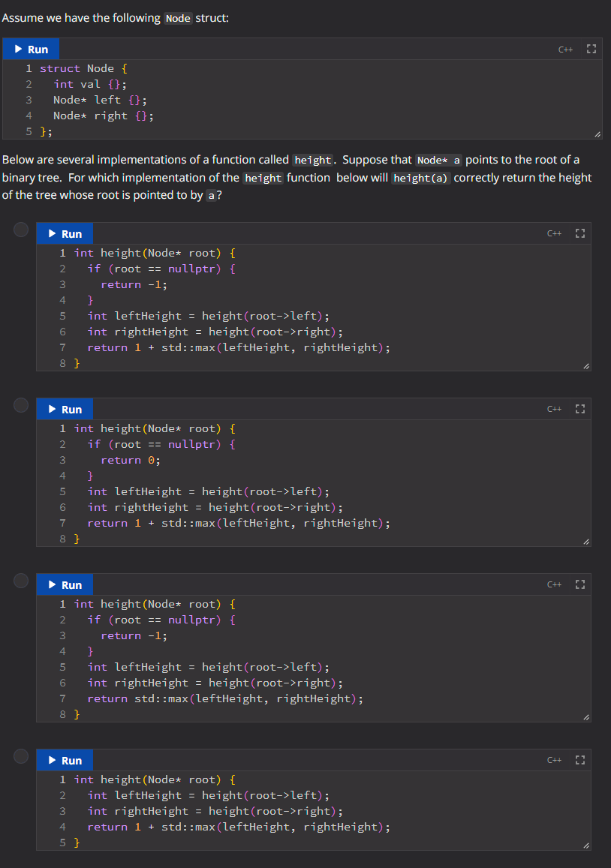Run the third height implementation

pos(65,584)
